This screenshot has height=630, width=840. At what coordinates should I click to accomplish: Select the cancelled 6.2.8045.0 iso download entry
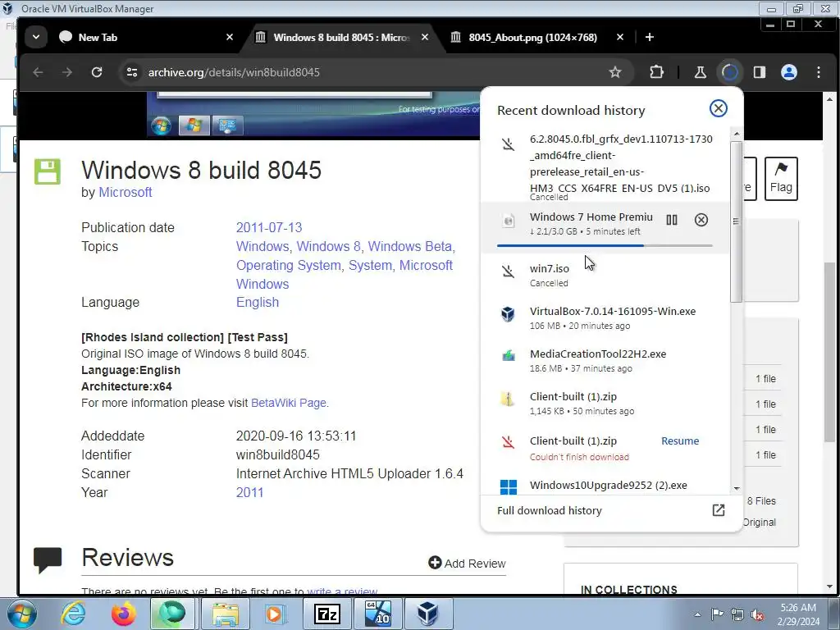605,167
